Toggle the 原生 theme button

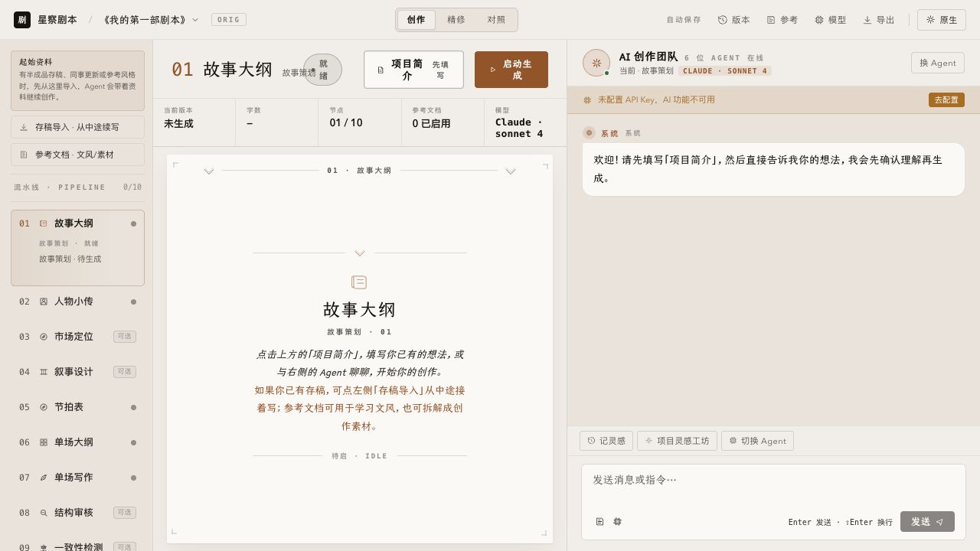tap(941, 20)
